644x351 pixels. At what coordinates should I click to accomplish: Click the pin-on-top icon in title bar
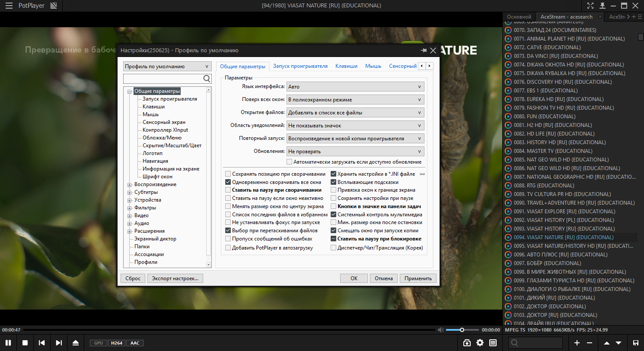point(603,6)
